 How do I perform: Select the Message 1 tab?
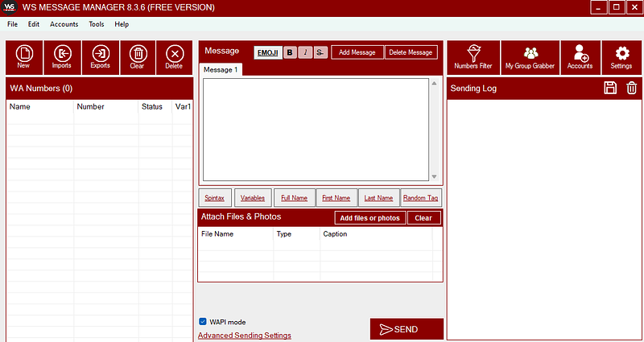pyautogui.click(x=221, y=70)
